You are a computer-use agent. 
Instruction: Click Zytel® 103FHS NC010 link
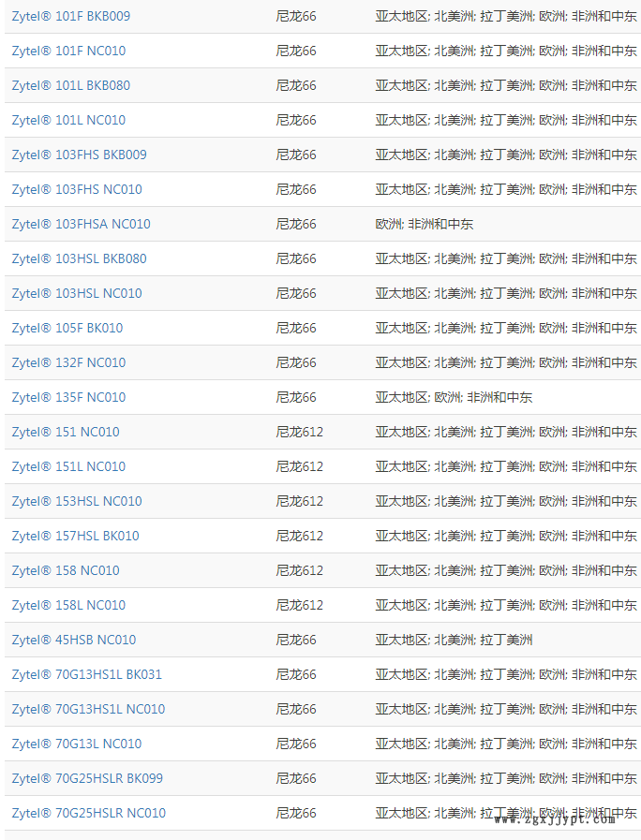(77, 189)
